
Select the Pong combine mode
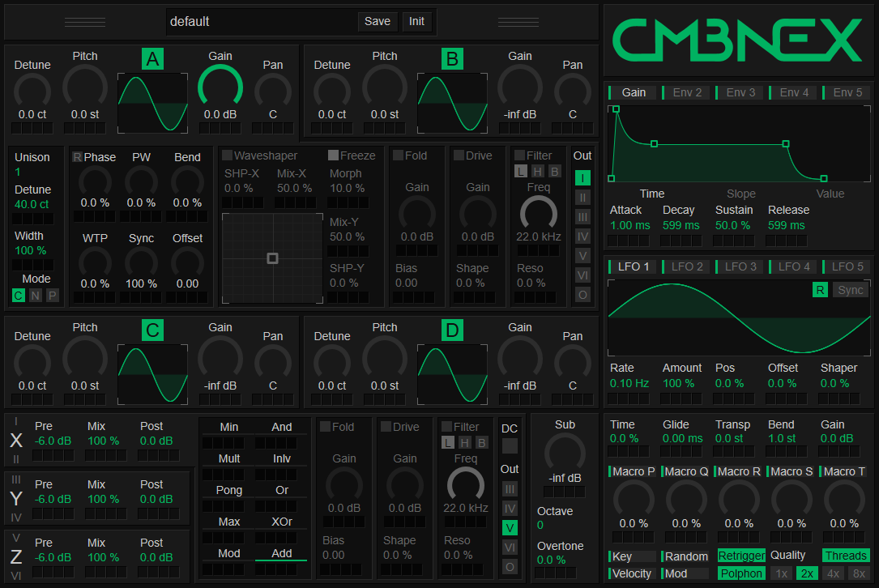(228, 491)
